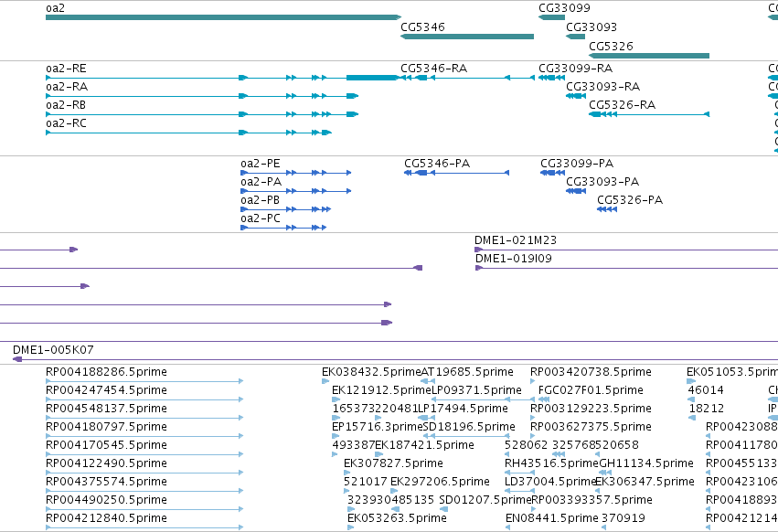The image size is (778, 532).
Task: Select the SD18196.5prime EST
Action: (466, 436)
